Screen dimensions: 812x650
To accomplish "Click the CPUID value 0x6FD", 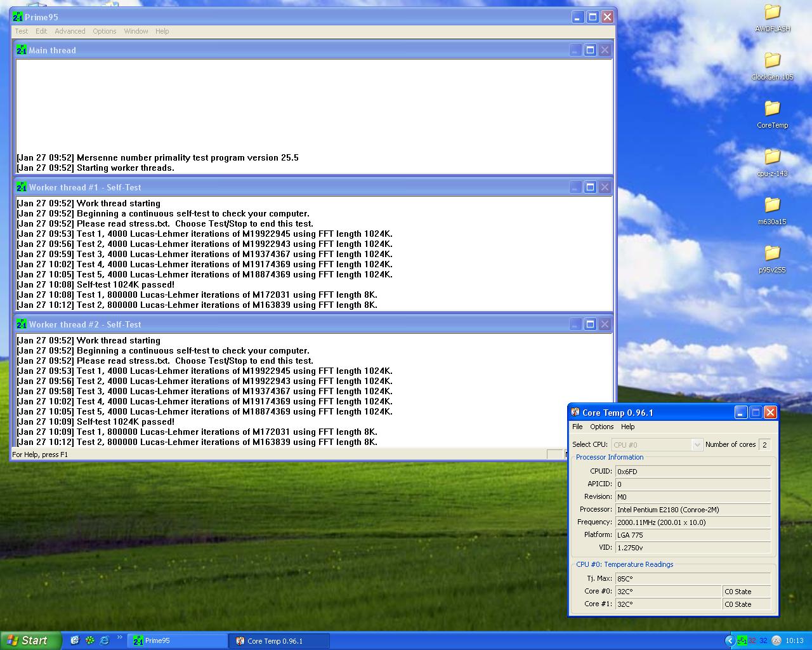I will [693, 472].
